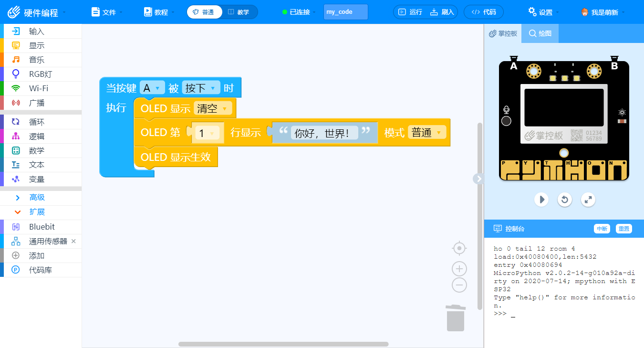This screenshot has height=348, width=644.
Task: Open the 输入 block category
Action: click(x=41, y=32)
